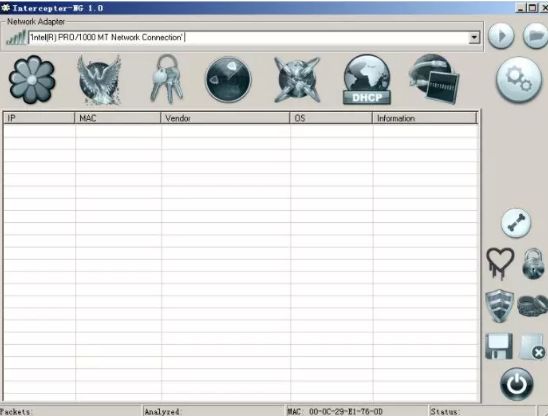Sort by the MAC column header
The image size is (548, 416).
click(x=117, y=118)
